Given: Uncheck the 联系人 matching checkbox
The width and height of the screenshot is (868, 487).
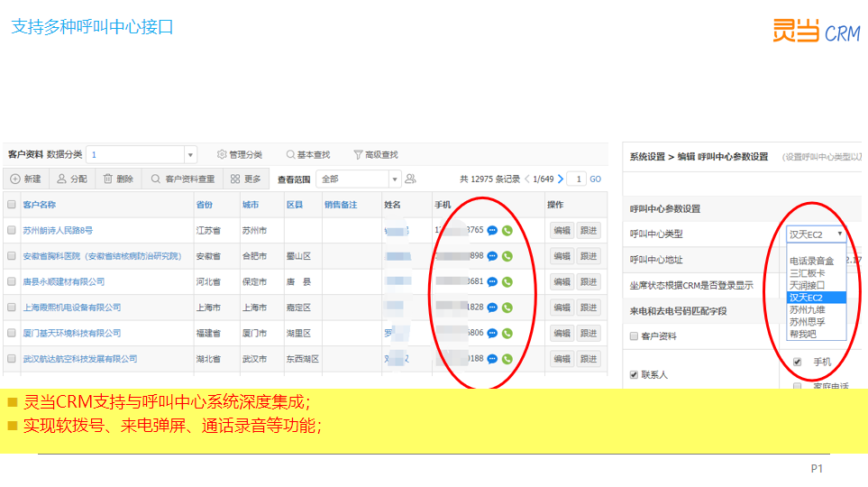Looking at the screenshot, I should coord(635,374).
